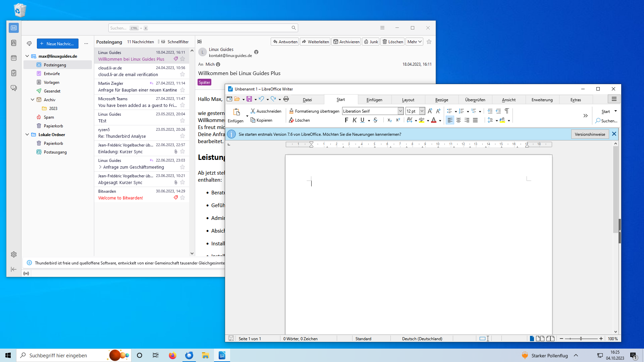This screenshot has height=362, width=644.
Task: Open the Einfügen tab in Writer
Action: pos(374,100)
